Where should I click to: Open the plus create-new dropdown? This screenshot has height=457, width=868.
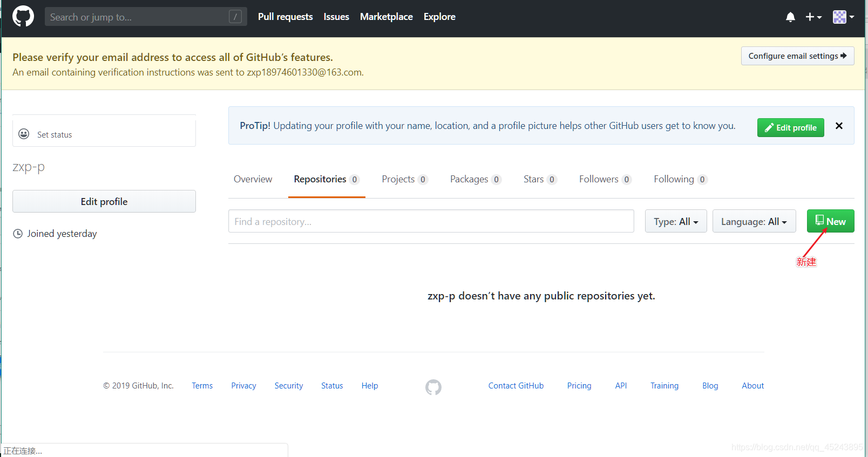coord(813,17)
